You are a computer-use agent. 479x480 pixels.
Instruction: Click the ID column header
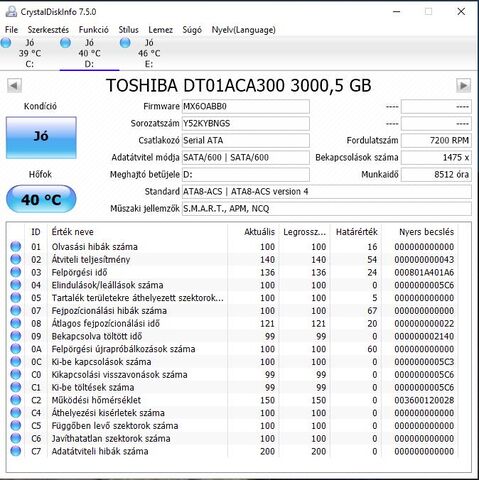click(x=36, y=232)
